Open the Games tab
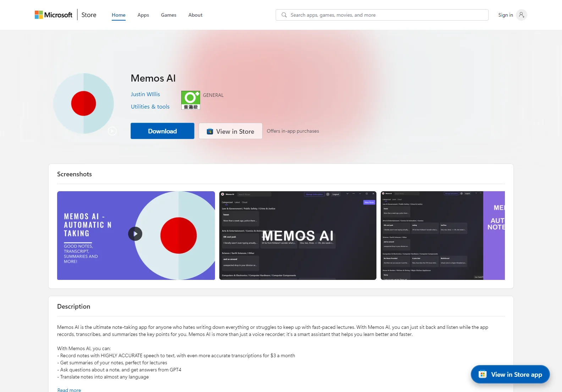The image size is (562, 392). (x=169, y=15)
